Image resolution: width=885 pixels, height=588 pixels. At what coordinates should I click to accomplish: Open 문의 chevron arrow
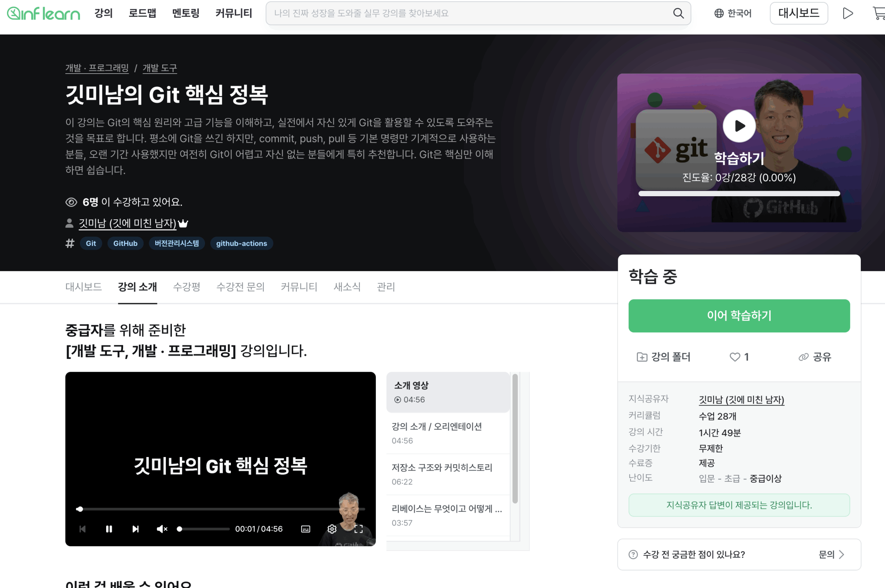[841, 554]
